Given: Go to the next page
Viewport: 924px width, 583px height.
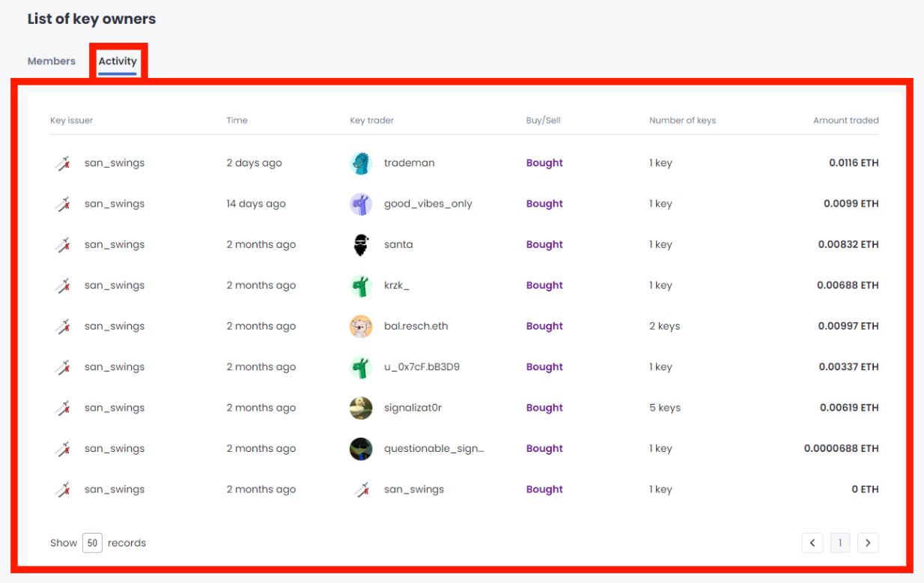Looking at the screenshot, I should tap(868, 543).
